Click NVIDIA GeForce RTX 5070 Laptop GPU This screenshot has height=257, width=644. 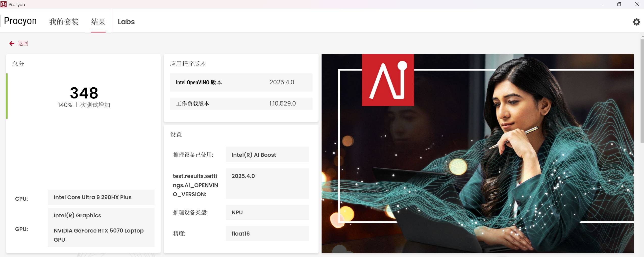[99, 235]
